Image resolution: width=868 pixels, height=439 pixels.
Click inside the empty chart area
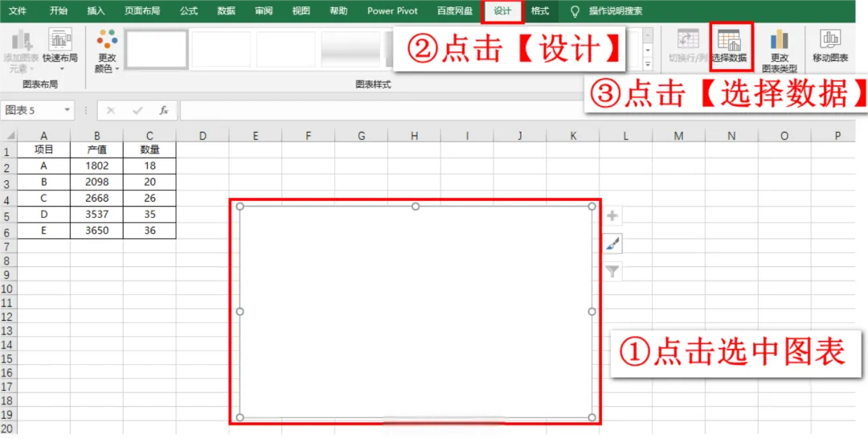tap(416, 312)
